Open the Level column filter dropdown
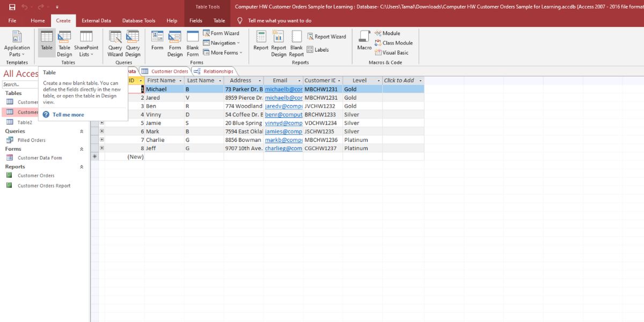Viewport: 644px width, 322px height. point(378,80)
